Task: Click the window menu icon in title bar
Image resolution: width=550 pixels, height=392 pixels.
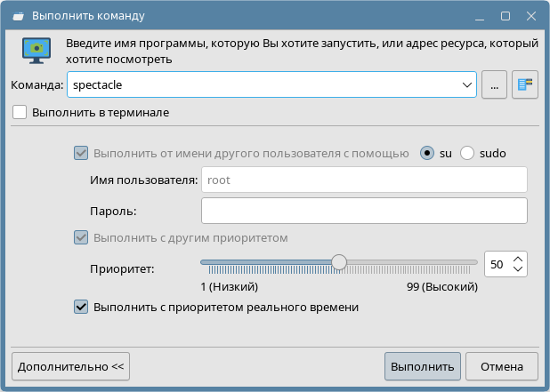Action: pos(16,15)
